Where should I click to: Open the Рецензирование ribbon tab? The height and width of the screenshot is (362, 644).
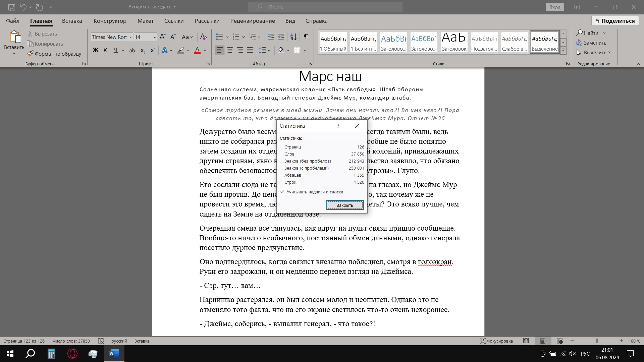252,21
